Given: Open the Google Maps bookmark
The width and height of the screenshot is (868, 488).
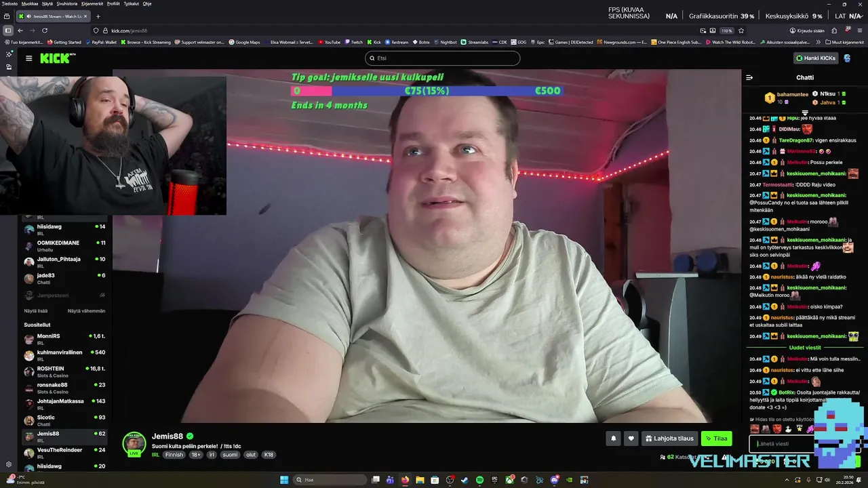Looking at the screenshot, I should click(244, 42).
